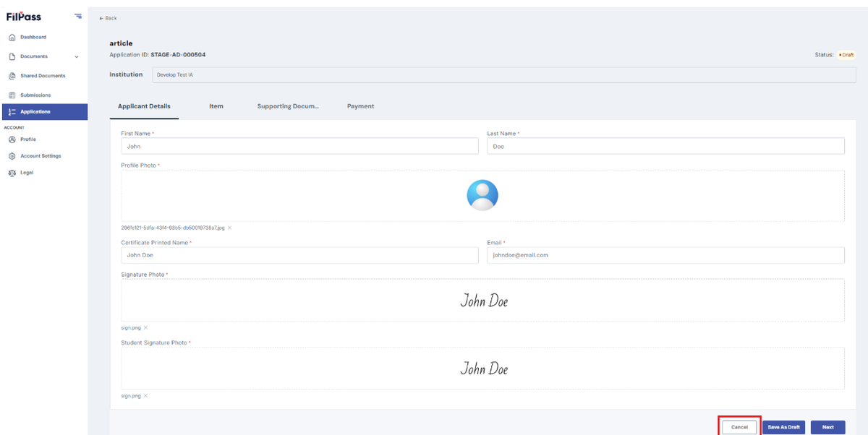Open Shared Documents in the sidebar
The image size is (868, 435).
43,76
